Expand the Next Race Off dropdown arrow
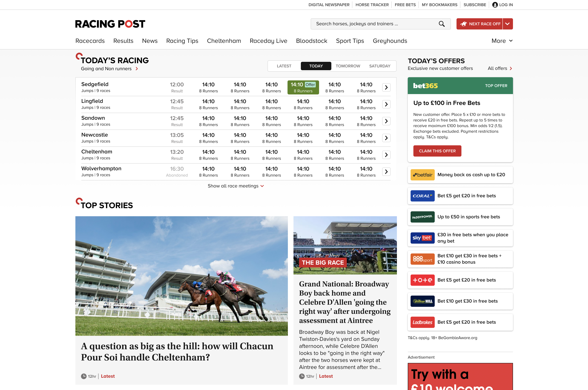588x390 pixels. point(508,24)
